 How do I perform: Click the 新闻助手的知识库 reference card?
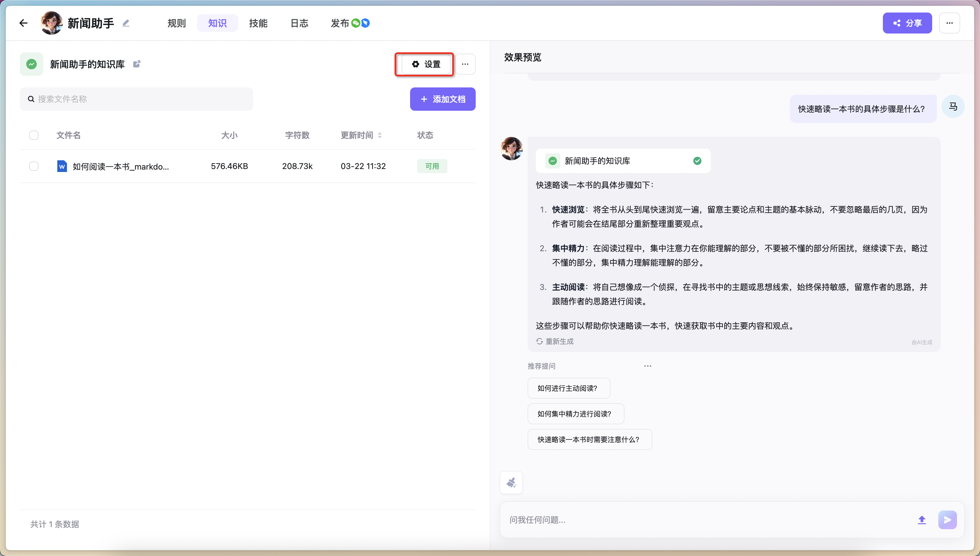click(x=623, y=161)
